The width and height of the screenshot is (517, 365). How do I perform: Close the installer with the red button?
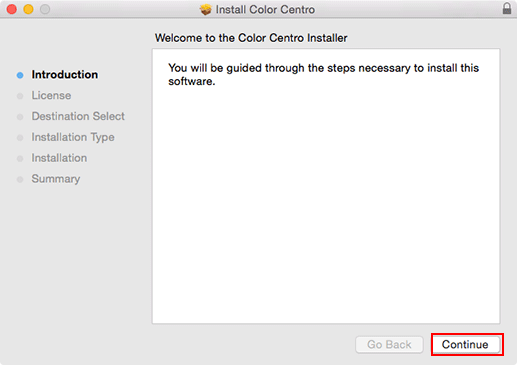click(12, 9)
